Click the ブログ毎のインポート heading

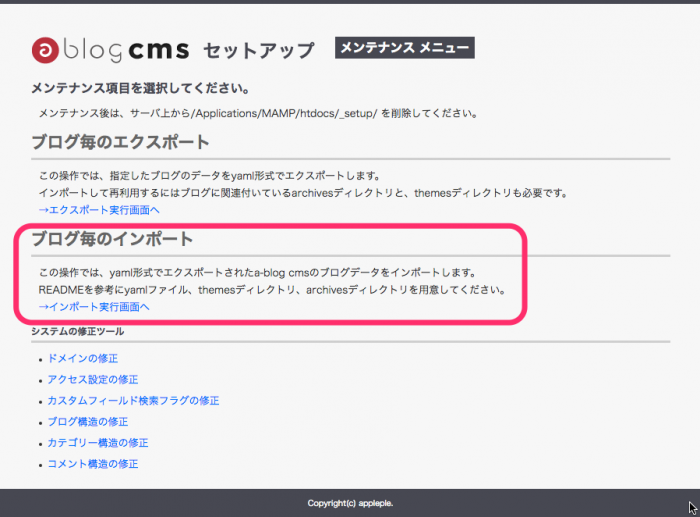tap(112, 239)
